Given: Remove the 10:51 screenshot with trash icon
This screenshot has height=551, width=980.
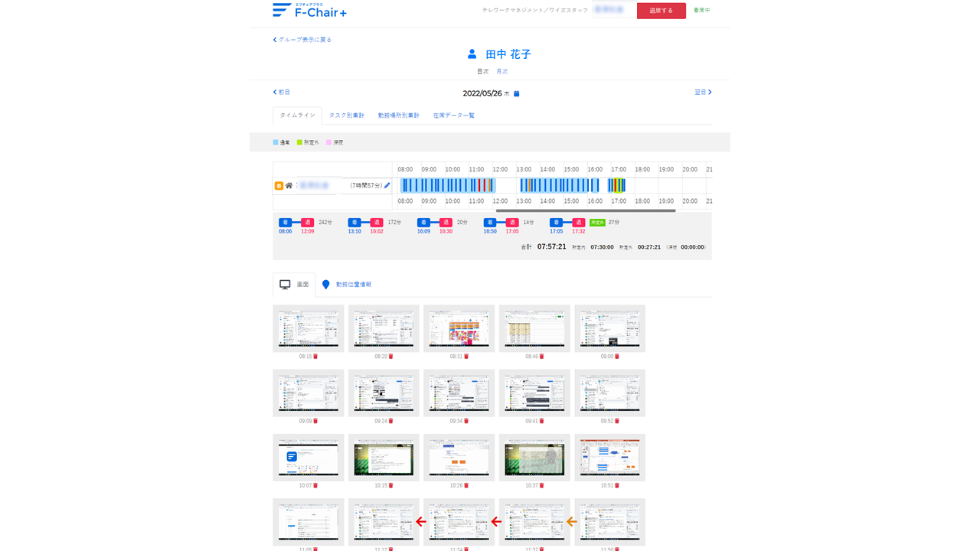Looking at the screenshot, I should pos(617,485).
